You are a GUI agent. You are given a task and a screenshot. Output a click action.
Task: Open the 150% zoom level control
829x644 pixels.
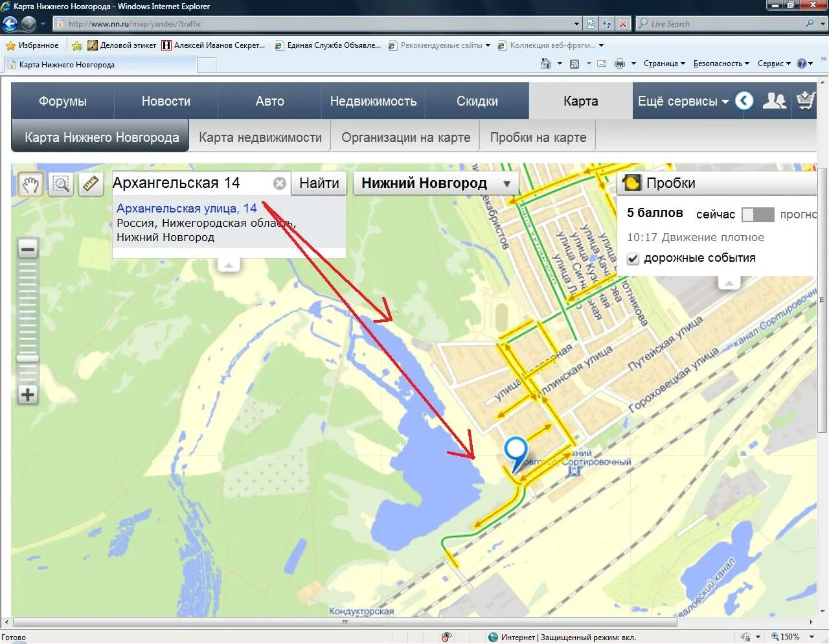click(x=793, y=637)
